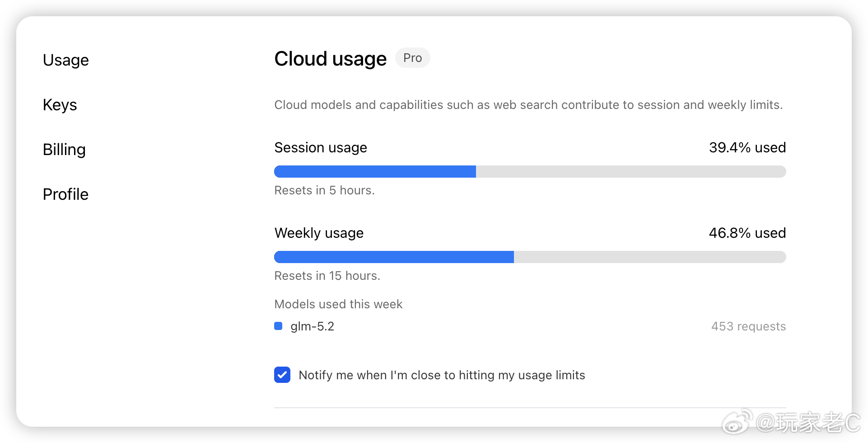Click the 'Resets in 15 hours' text
The width and height of the screenshot is (868, 443).
pos(327,276)
